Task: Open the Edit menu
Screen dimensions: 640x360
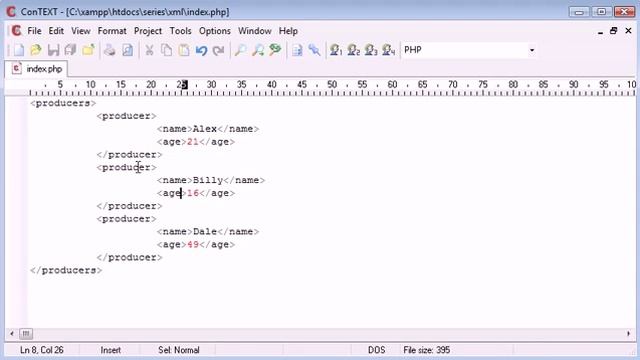Action: click(56, 31)
